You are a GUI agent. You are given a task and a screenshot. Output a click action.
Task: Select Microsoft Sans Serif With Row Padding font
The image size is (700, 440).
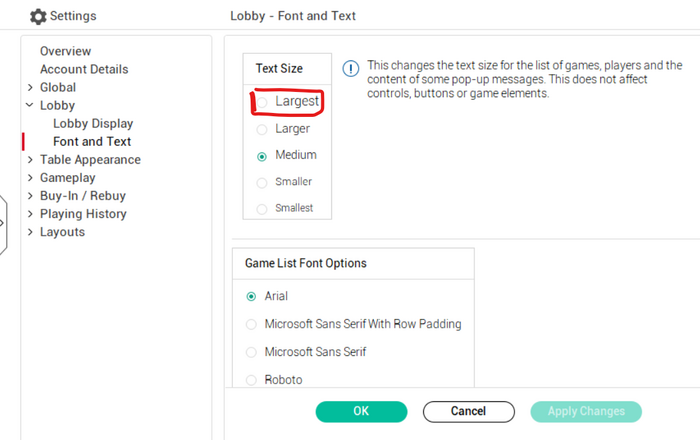(x=252, y=324)
